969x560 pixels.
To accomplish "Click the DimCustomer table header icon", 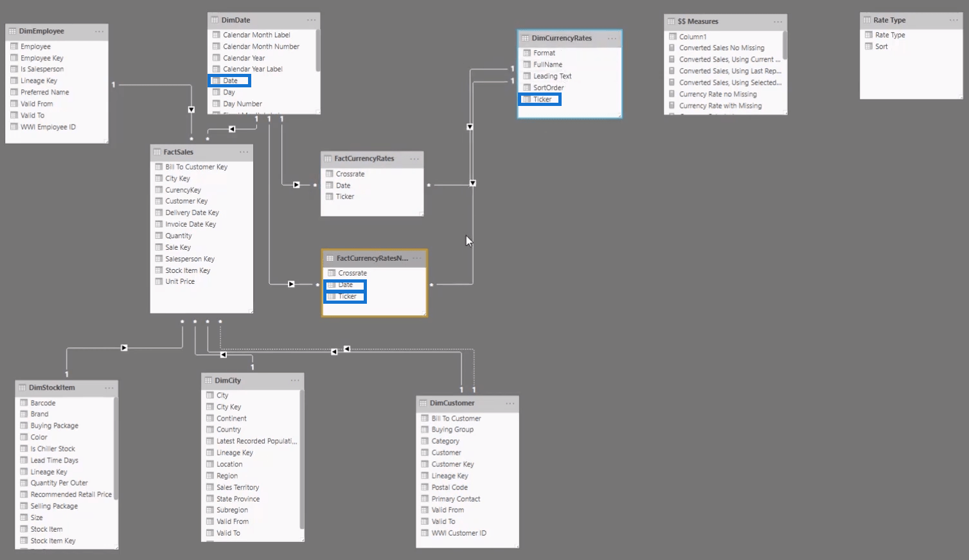I will pos(424,403).
